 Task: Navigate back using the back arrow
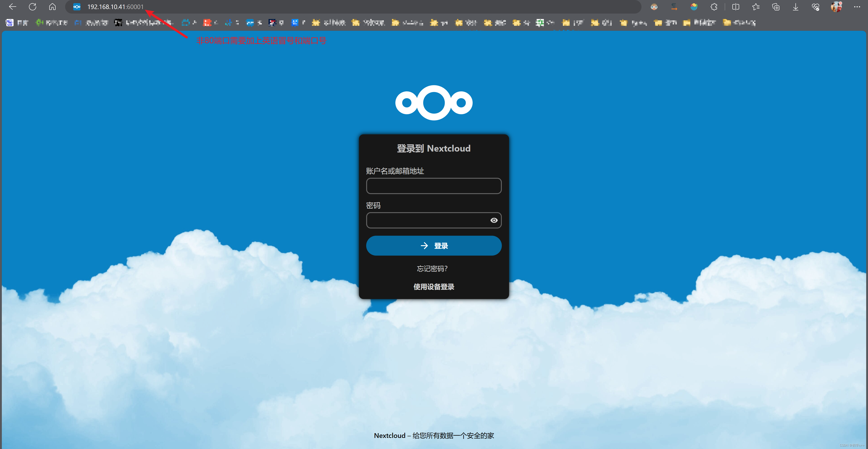pyautogui.click(x=12, y=6)
